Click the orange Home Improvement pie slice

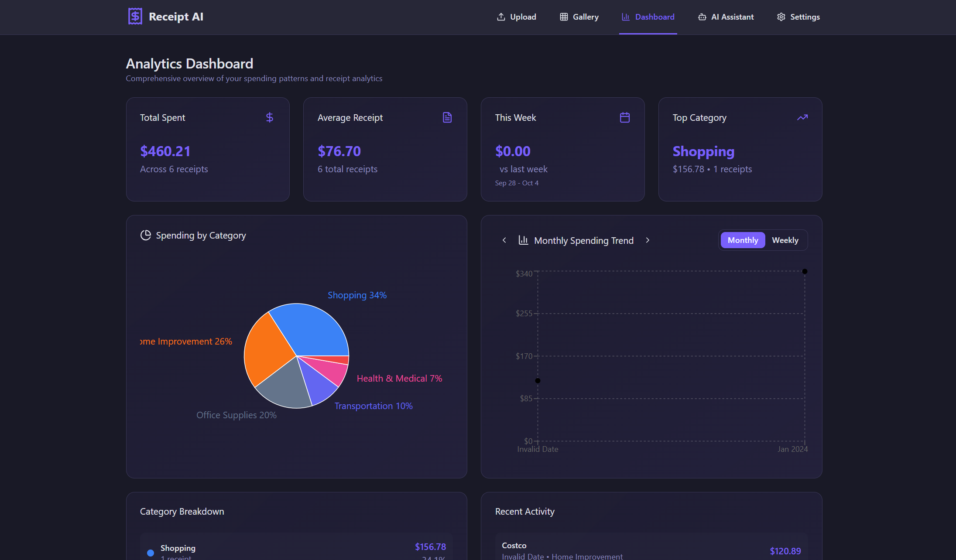[266, 351]
